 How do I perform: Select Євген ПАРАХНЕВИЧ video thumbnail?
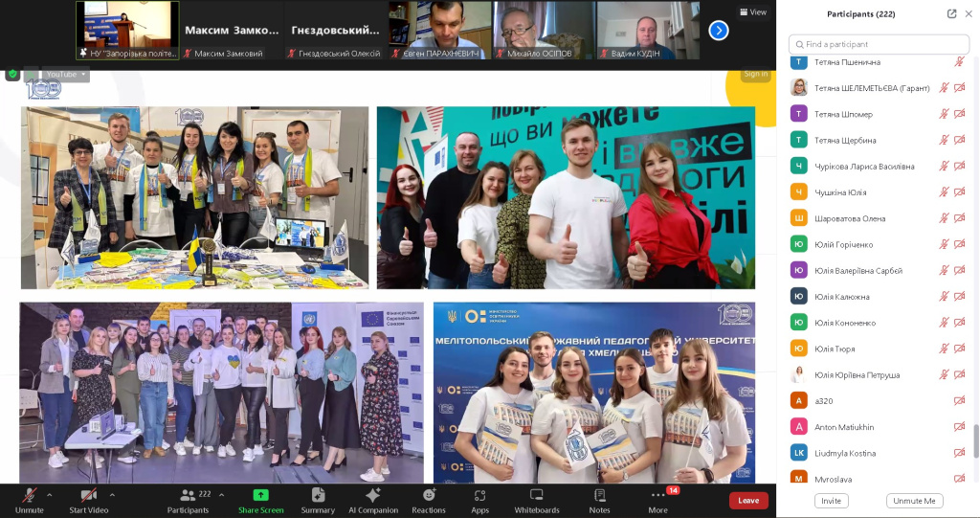point(439,30)
